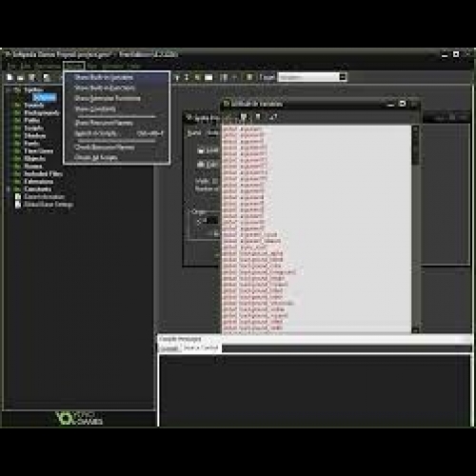Collapse the Sprites folder in resource tree
This screenshot has height=476, width=476.
tap(9, 90)
